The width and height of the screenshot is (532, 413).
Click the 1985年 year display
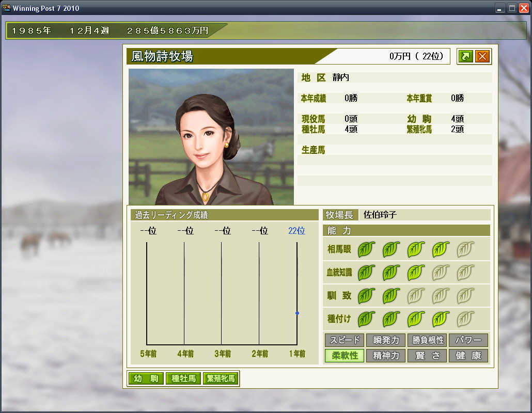coord(31,31)
